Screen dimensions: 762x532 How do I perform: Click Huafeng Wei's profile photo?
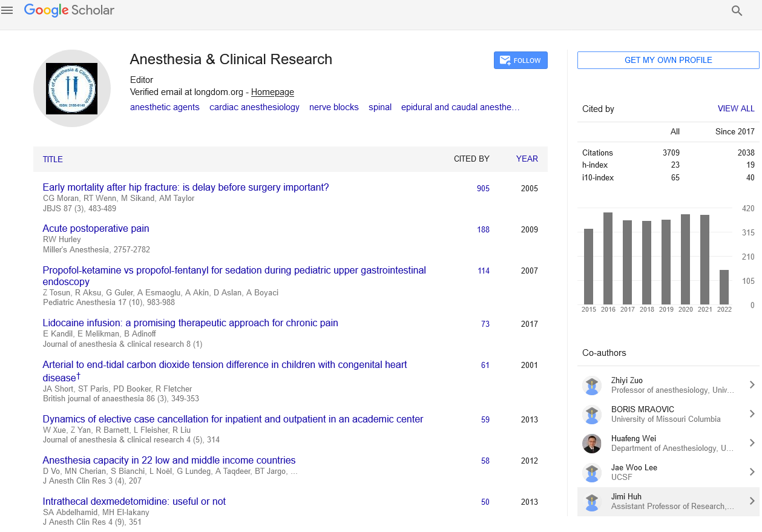coord(591,443)
